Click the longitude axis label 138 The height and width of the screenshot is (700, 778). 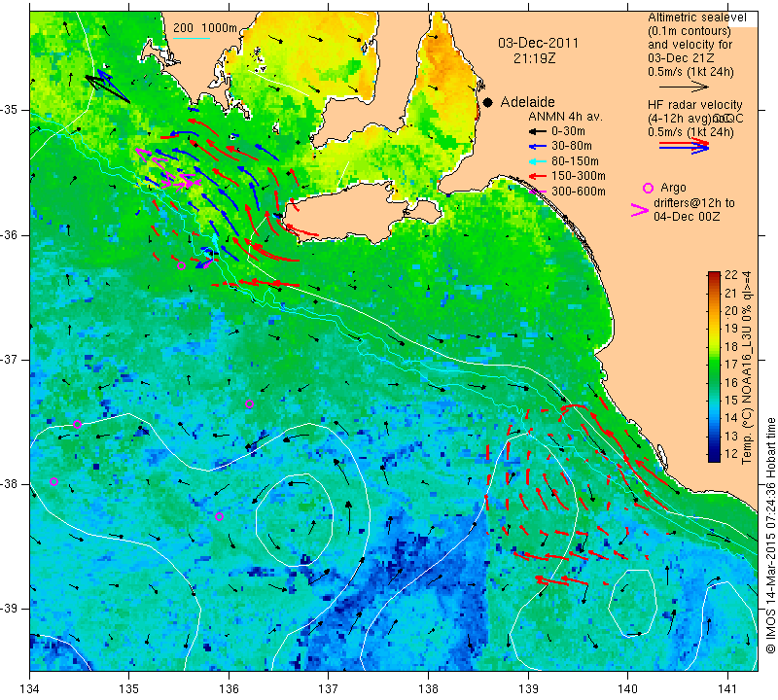pyautogui.click(x=428, y=688)
